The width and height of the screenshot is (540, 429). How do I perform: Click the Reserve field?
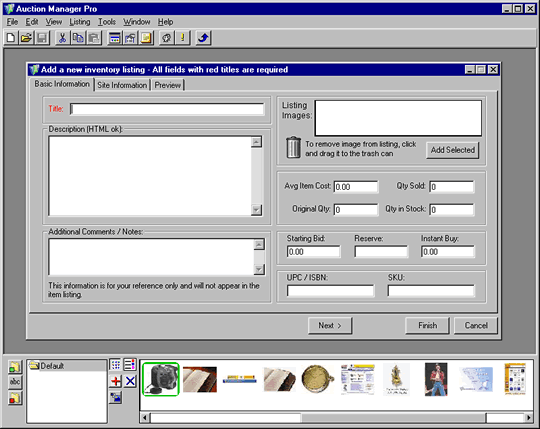pos(381,252)
